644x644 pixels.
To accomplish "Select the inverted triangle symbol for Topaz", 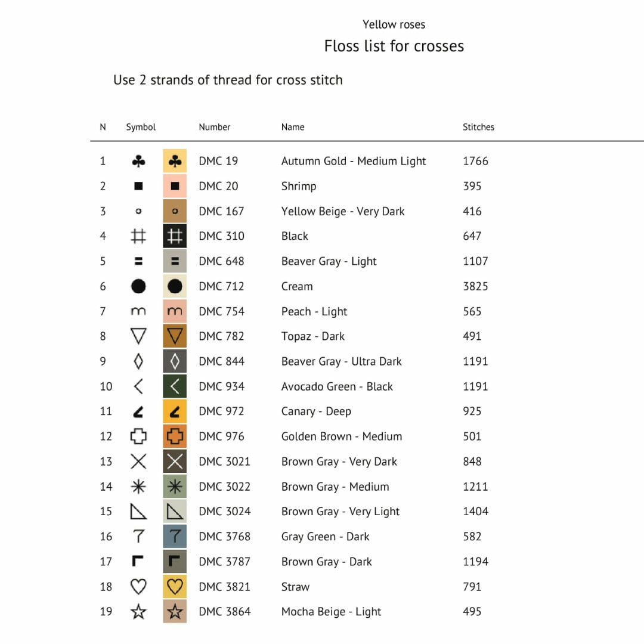I will pyautogui.click(x=138, y=336).
